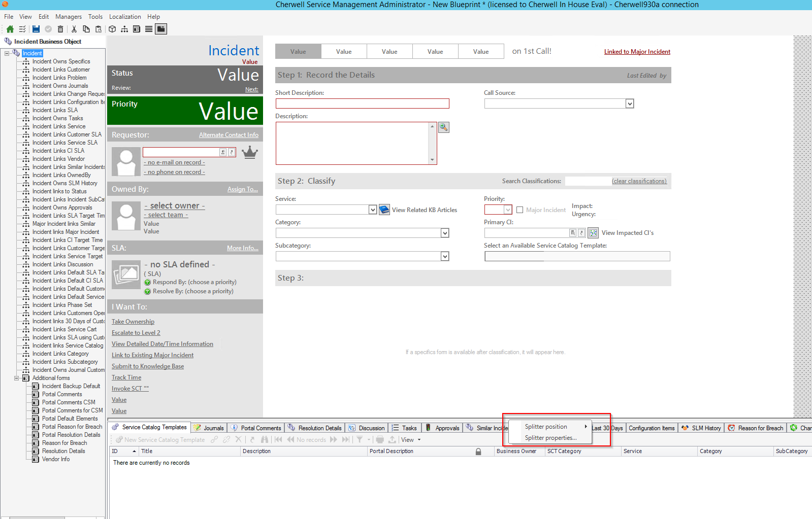This screenshot has height=519, width=812.
Task: Click the 3D cube toolbar icon
Action: (x=112, y=29)
